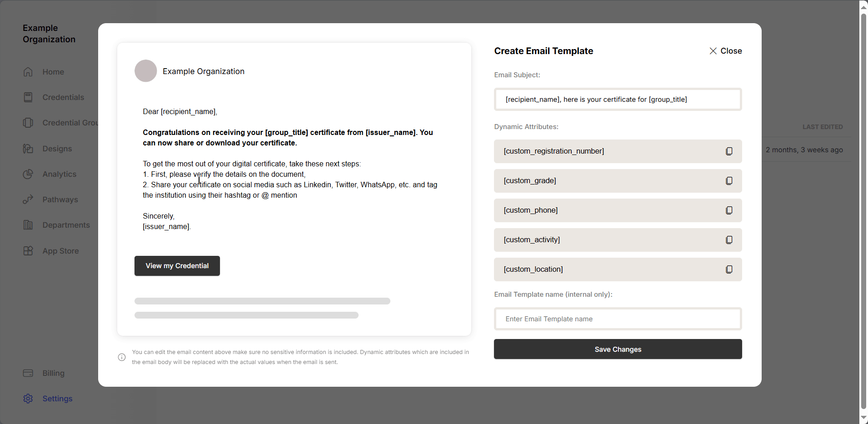
Task: Copy the custom_activity attribute
Action: point(729,240)
